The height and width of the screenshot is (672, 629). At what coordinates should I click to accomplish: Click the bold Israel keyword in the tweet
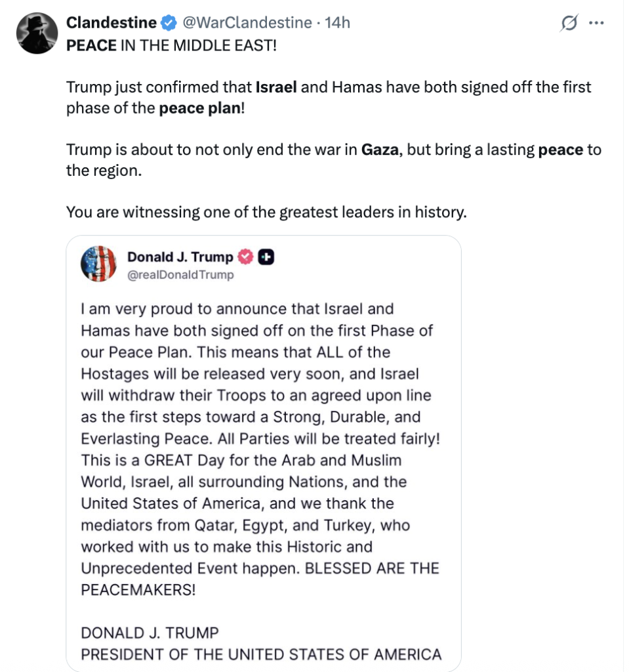coord(275,87)
